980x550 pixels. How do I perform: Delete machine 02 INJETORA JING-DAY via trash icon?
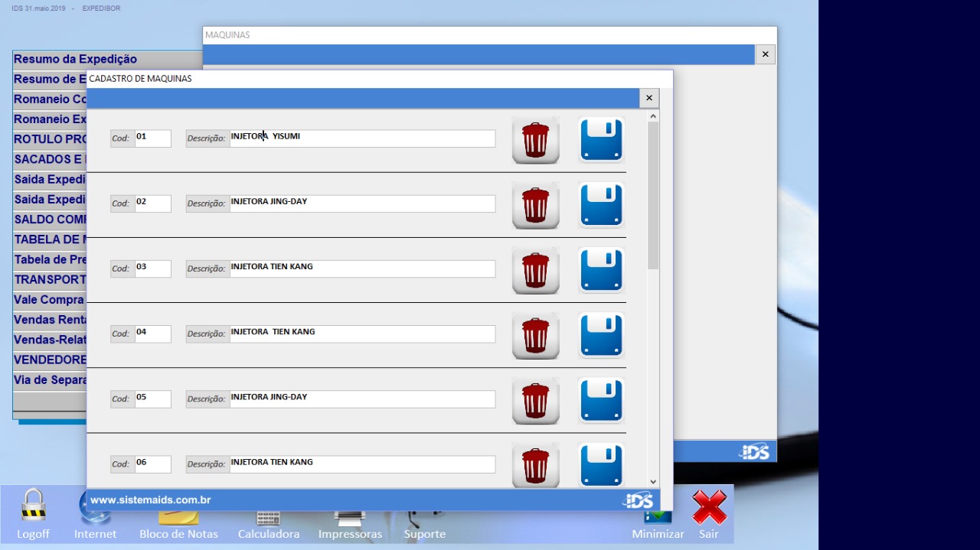[536, 205]
